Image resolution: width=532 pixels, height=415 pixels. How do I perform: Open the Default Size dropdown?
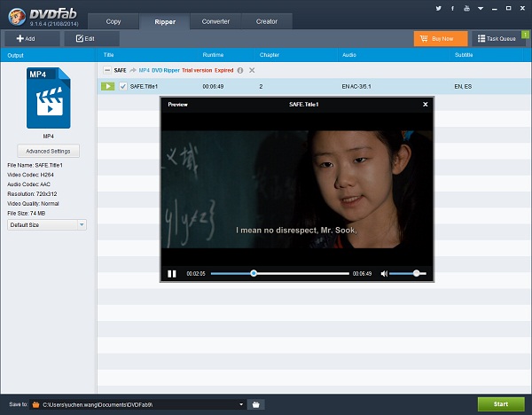click(x=47, y=224)
